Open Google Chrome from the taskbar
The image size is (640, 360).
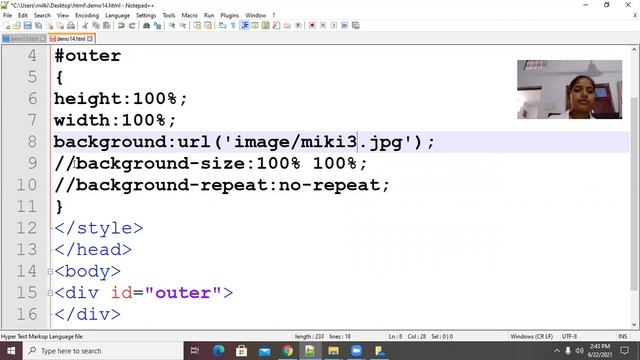pos(287,351)
